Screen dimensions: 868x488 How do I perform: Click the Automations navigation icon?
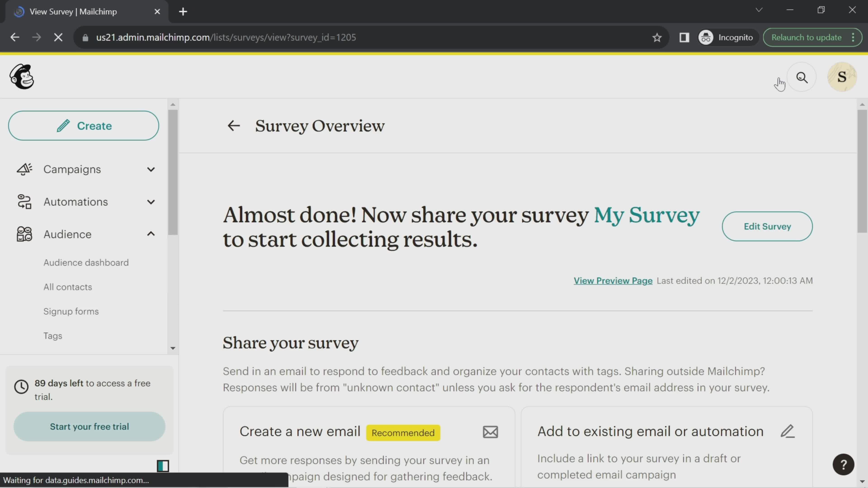tap(24, 201)
